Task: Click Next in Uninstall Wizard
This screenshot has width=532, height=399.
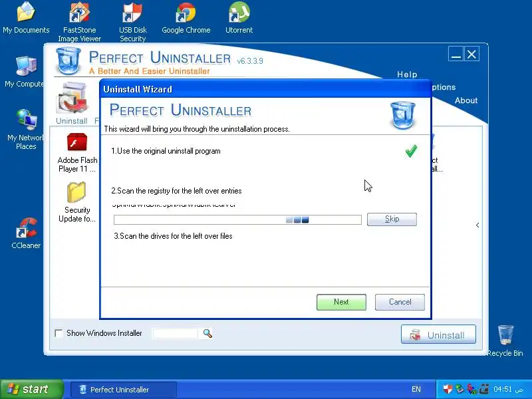Action: [x=341, y=302]
